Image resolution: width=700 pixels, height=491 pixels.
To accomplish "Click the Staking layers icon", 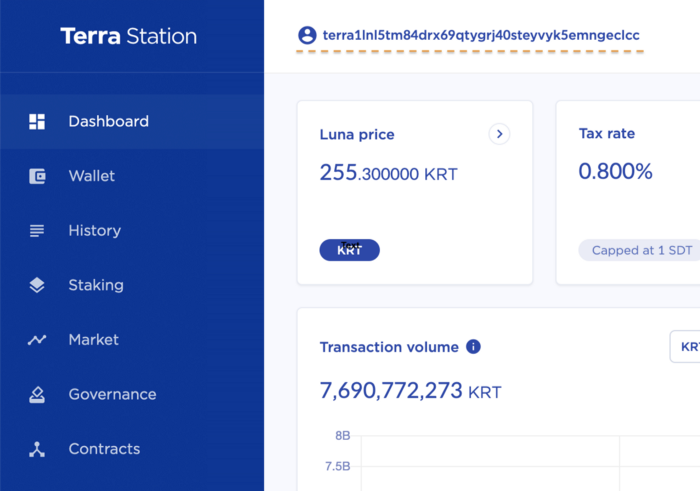I will 37,285.
